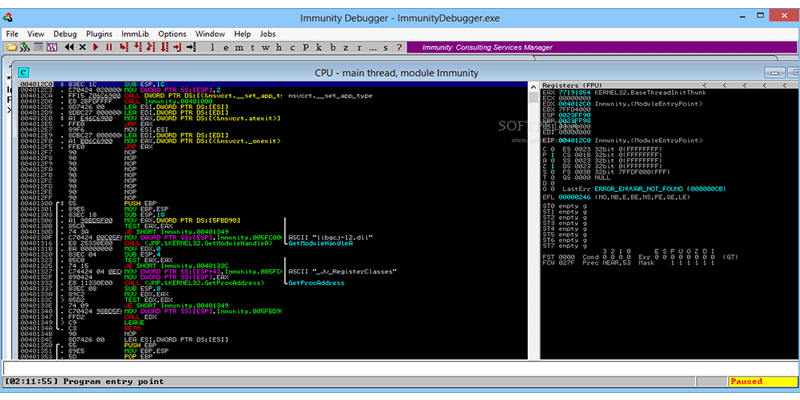Viewport: 800px width, 400px height.
Task: Click the Step into icon
Action: pos(123,47)
